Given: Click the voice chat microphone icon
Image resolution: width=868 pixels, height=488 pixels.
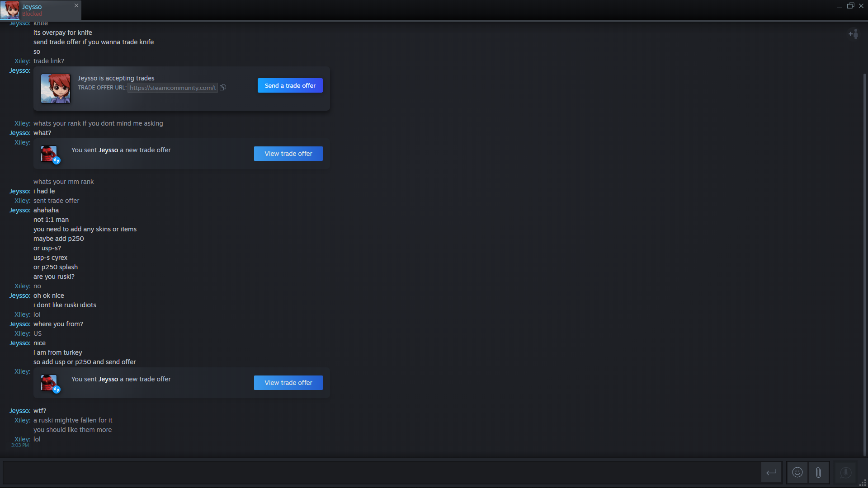Looking at the screenshot, I should click(x=845, y=473).
